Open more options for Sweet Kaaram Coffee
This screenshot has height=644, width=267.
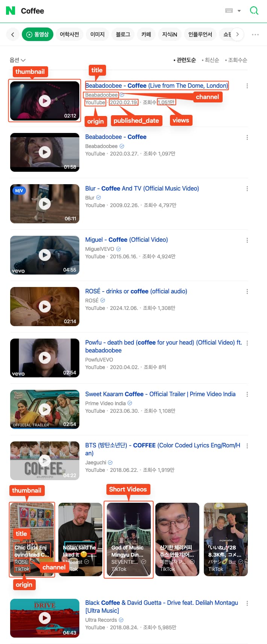[x=247, y=394]
